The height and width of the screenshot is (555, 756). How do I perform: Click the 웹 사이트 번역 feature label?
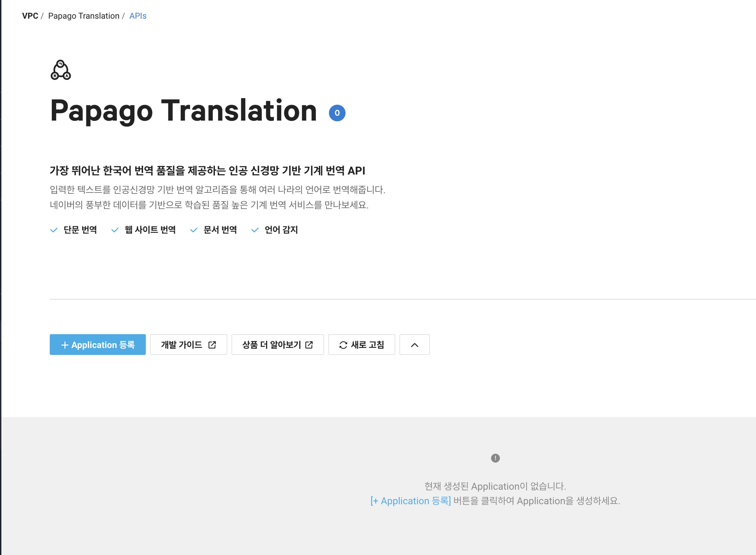click(x=150, y=230)
